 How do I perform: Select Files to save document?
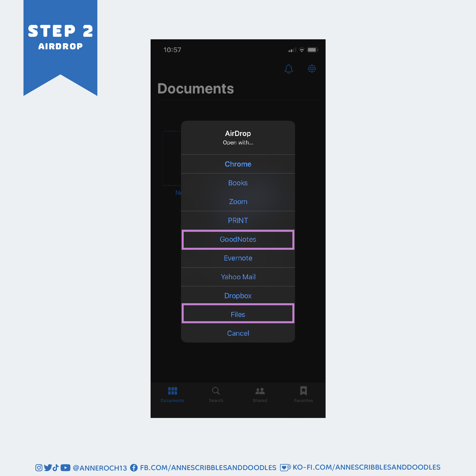(238, 314)
